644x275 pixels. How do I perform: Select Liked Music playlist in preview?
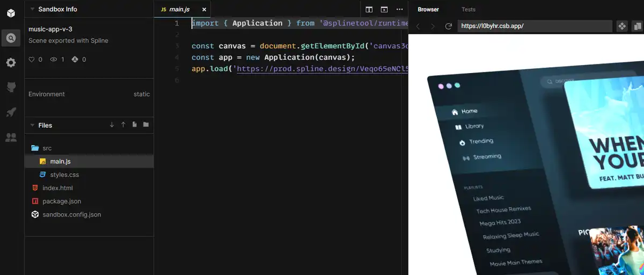tap(488, 198)
